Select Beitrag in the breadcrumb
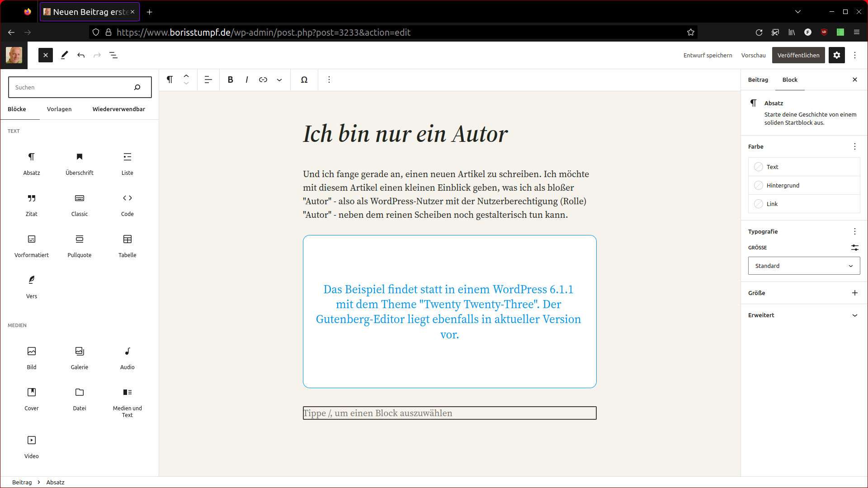The image size is (868, 488). pyautogui.click(x=22, y=482)
